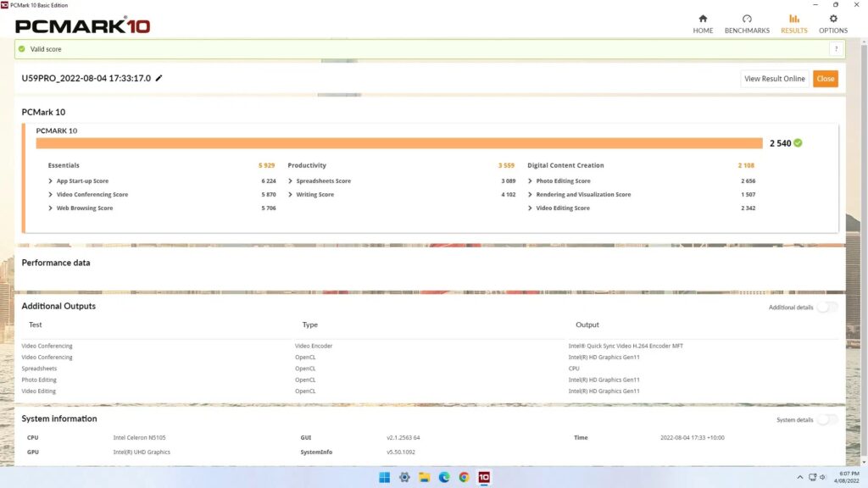Viewport: 868px width, 488px height.
Task: Expand the Spreadsheets Score row
Action: pyautogui.click(x=291, y=181)
